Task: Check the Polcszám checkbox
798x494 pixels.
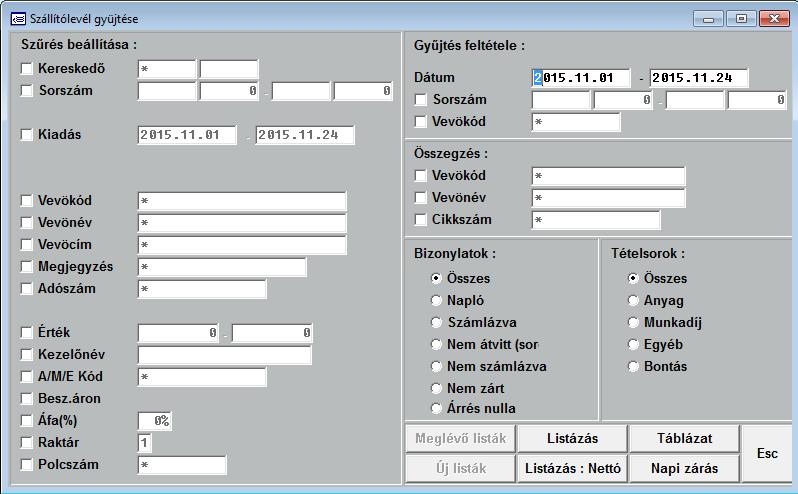Action: pyautogui.click(x=26, y=464)
